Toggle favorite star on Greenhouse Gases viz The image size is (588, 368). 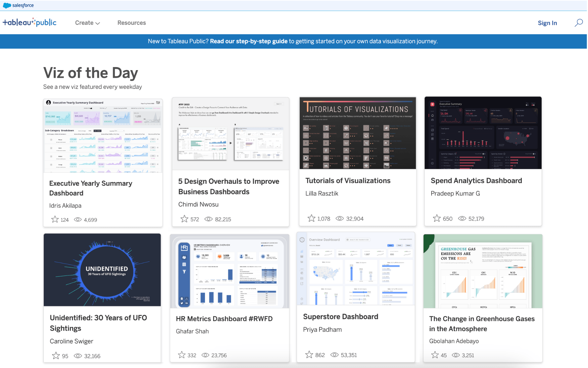coord(435,355)
